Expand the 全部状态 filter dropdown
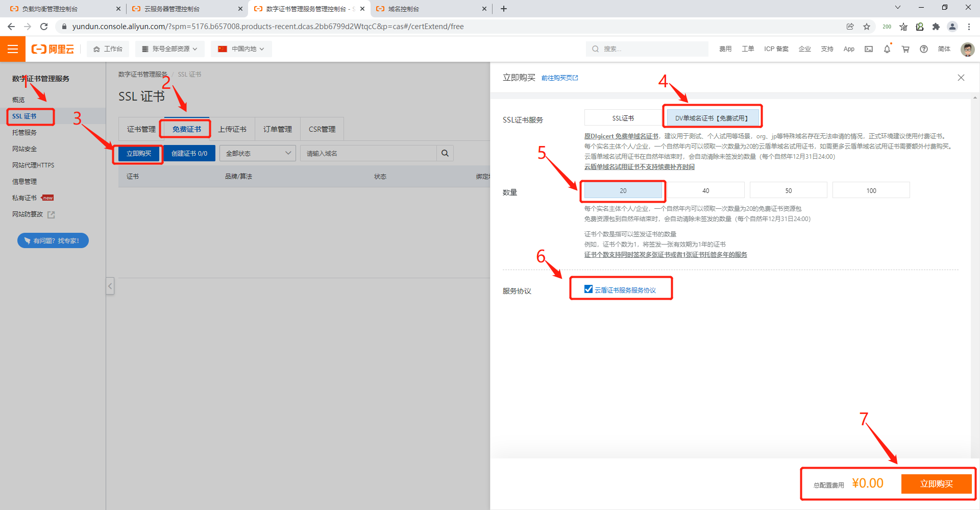The height and width of the screenshot is (510, 980). (258, 153)
